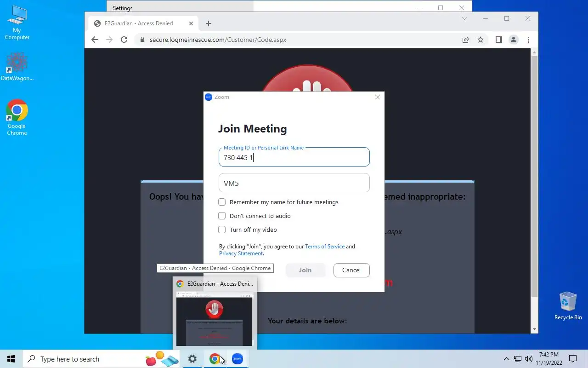
Task: Click the Chrome address bar URL
Action: click(218, 40)
